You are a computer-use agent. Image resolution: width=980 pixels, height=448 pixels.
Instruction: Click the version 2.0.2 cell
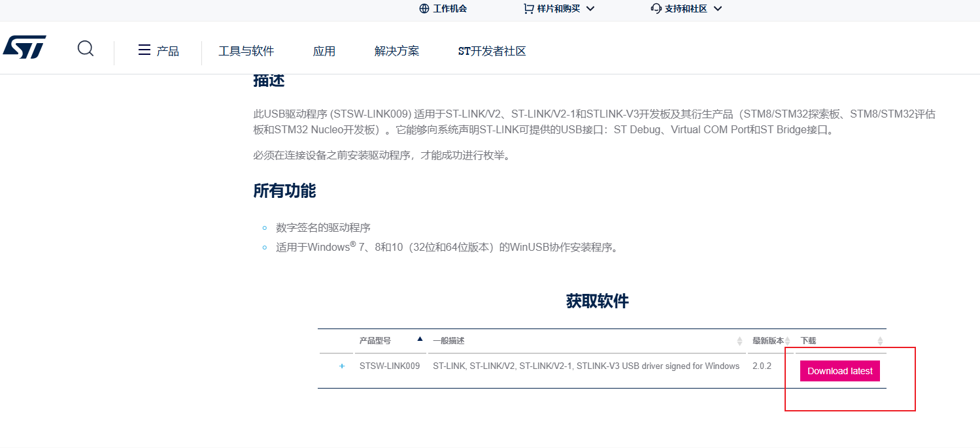(x=762, y=366)
